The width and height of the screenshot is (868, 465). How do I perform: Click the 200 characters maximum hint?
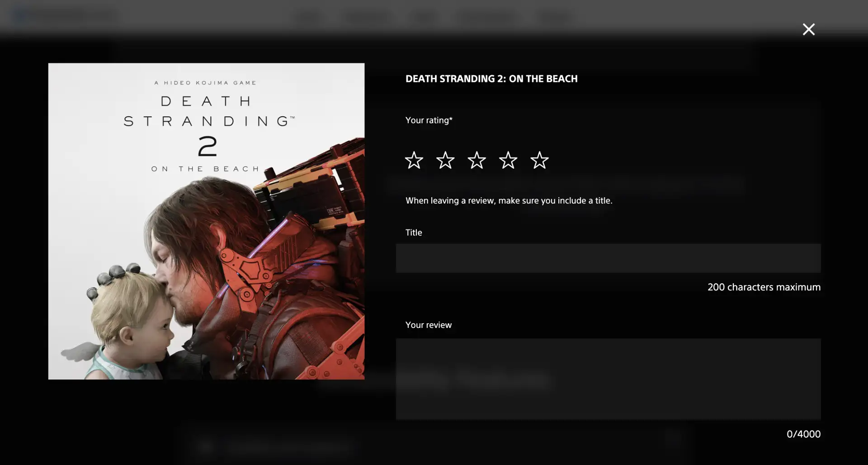pyautogui.click(x=764, y=287)
